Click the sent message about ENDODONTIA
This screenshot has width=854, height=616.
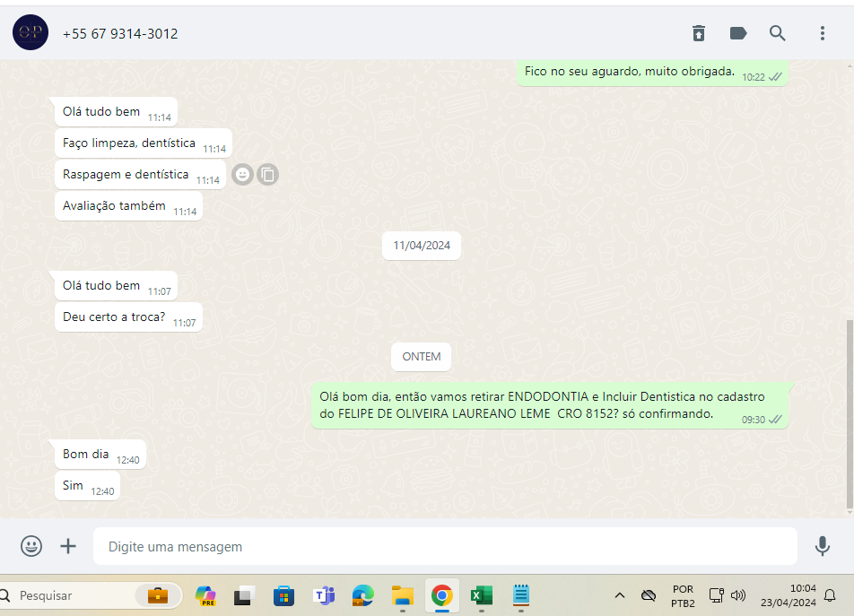pos(550,405)
